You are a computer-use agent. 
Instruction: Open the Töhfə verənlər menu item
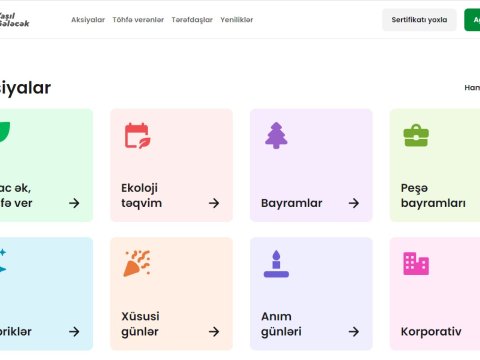138,20
